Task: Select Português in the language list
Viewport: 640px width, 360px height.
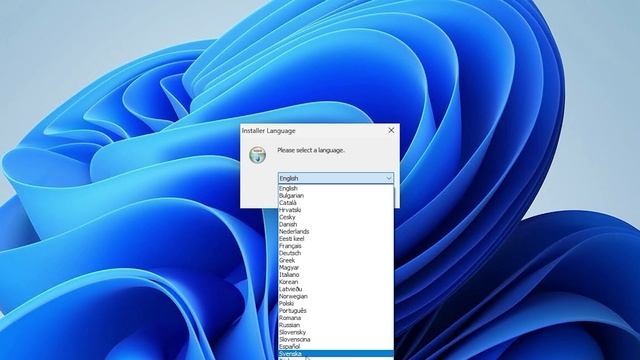Action: [x=336, y=311]
